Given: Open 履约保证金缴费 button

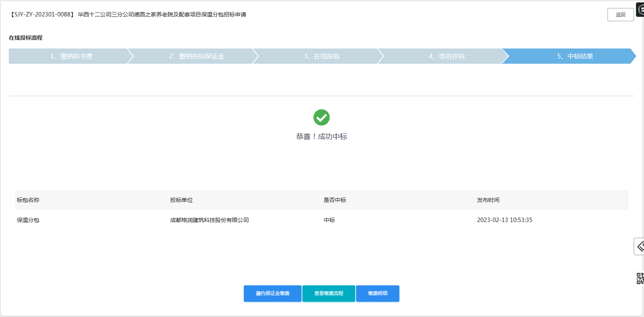Looking at the screenshot, I should [273, 293].
